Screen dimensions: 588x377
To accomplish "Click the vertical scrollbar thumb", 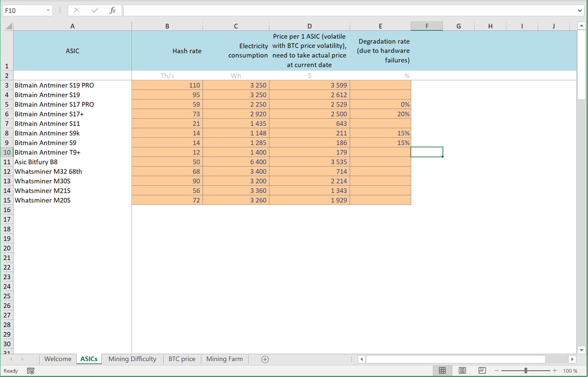I will point(581,65).
